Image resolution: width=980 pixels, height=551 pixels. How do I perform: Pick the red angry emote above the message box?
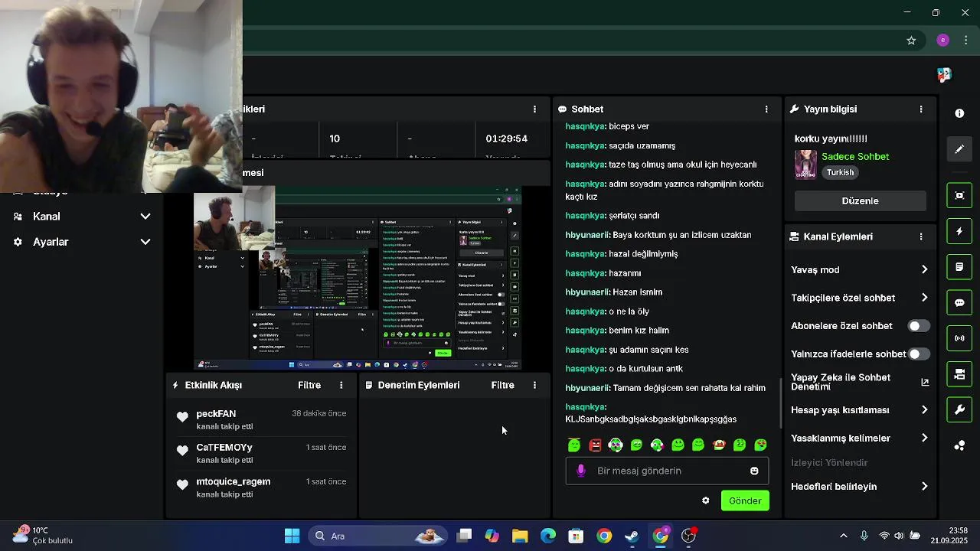point(595,445)
